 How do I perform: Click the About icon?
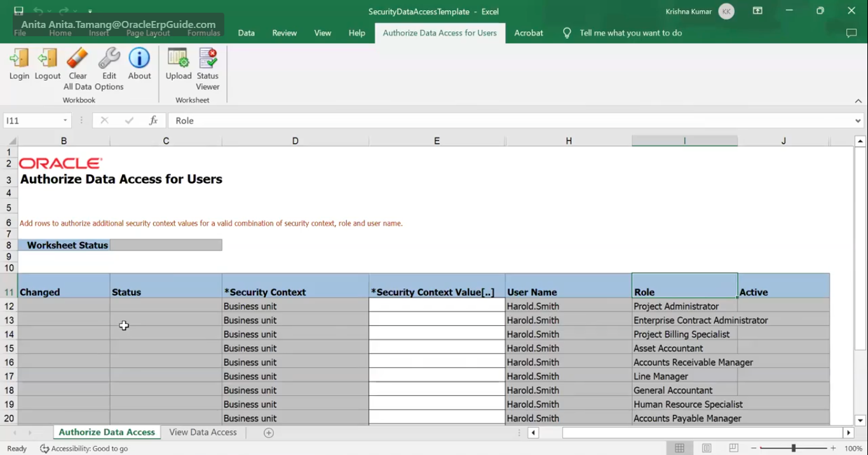point(139,64)
